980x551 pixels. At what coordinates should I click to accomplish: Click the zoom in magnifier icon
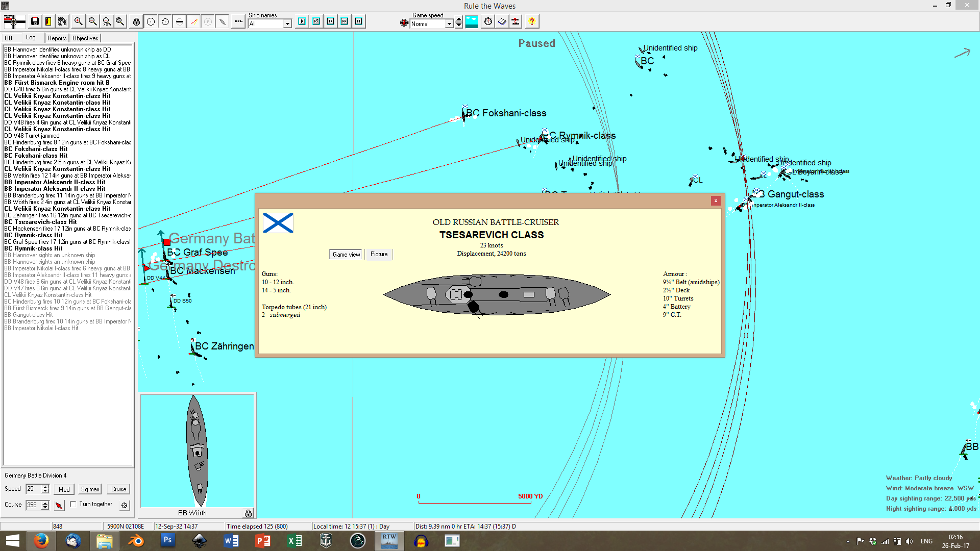point(78,21)
